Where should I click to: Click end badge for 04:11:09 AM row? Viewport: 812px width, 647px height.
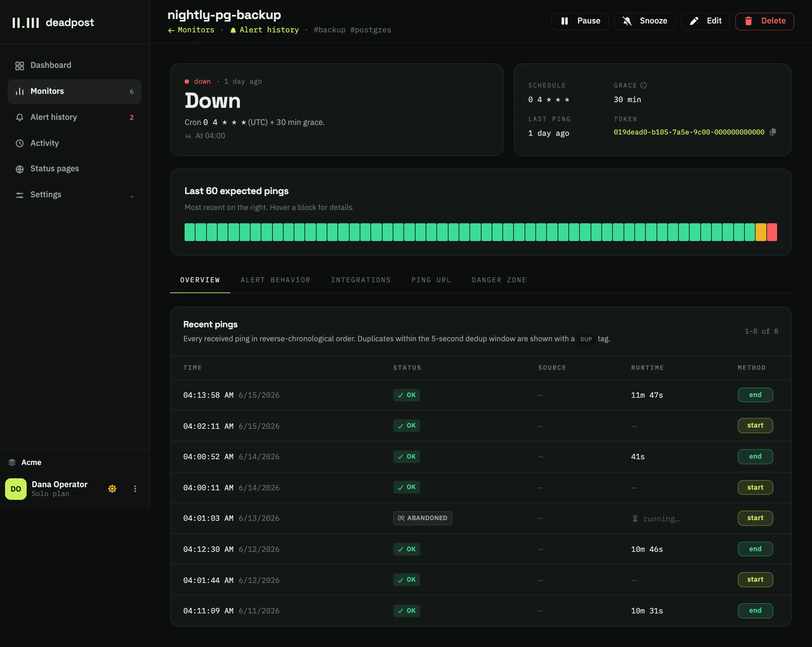point(755,611)
